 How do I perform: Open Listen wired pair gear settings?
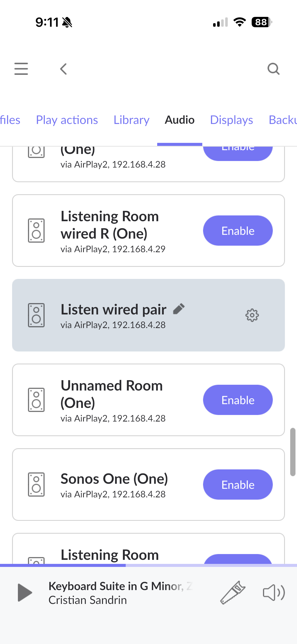(252, 315)
